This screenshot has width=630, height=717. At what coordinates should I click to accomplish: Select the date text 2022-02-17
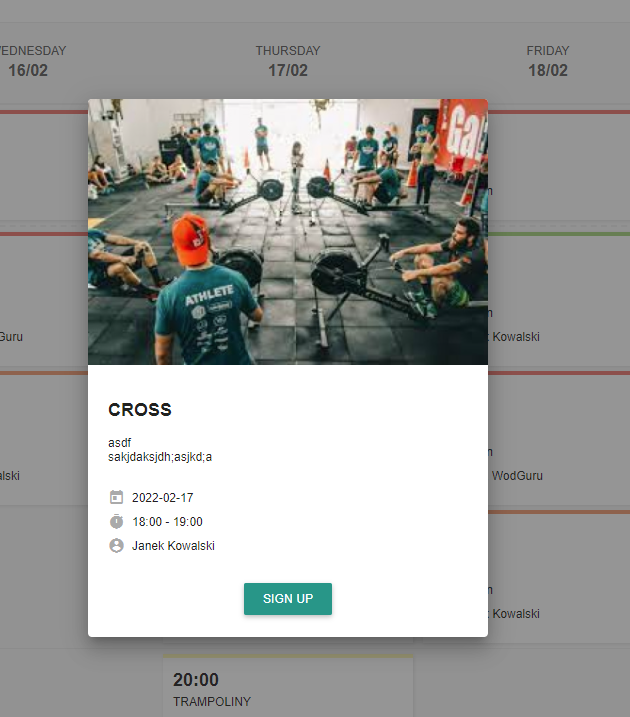[163, 498]
